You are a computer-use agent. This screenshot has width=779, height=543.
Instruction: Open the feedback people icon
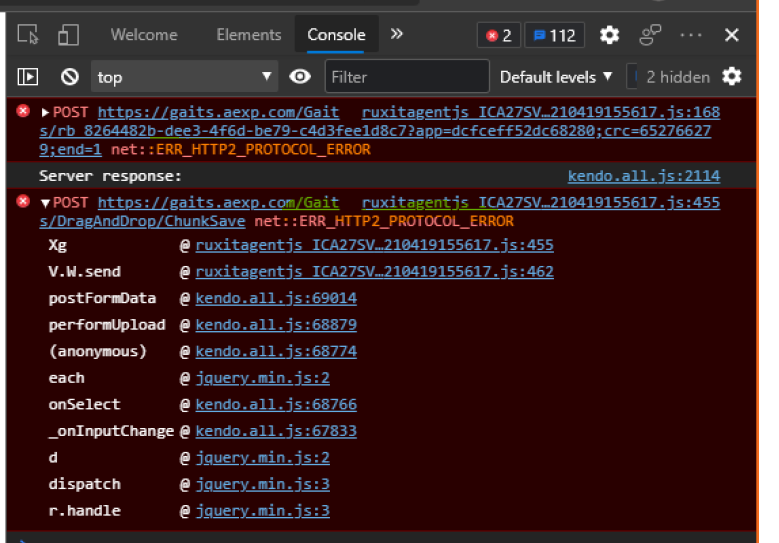point(650,35)
